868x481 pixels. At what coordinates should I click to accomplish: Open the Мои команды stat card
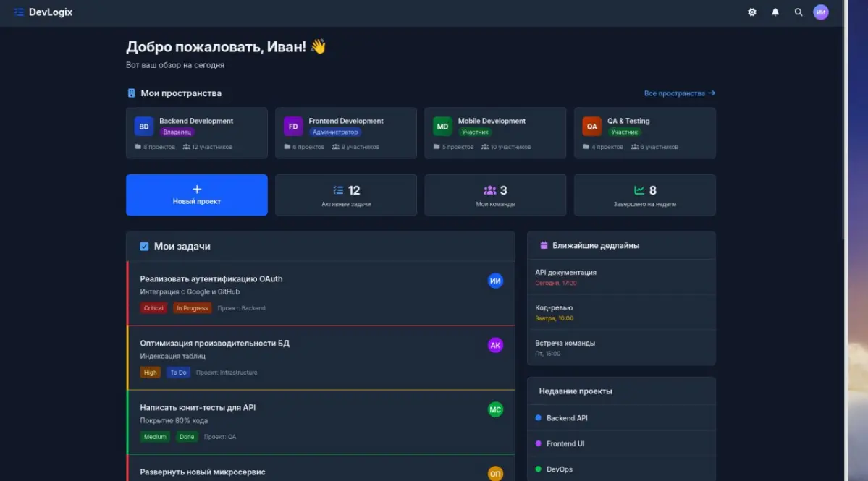pos(495,195)
